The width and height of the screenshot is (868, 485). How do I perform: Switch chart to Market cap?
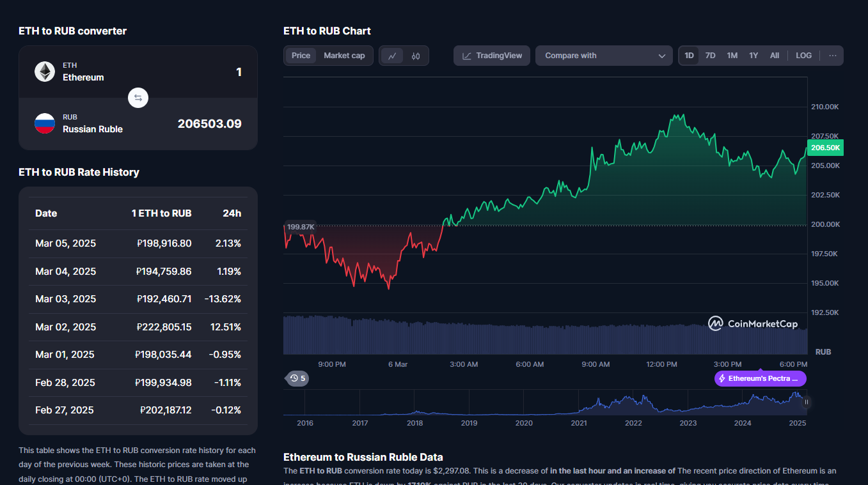click(x=344, y=56)
